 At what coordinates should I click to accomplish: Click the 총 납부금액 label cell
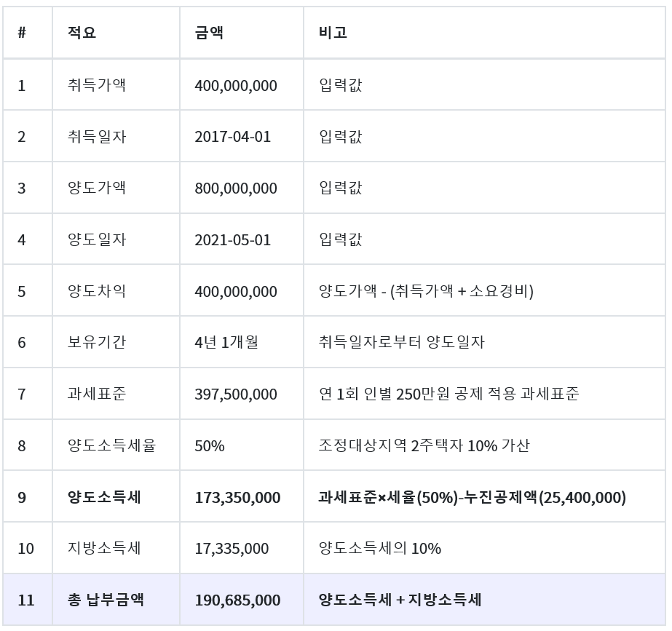click(x=105, y=600)
